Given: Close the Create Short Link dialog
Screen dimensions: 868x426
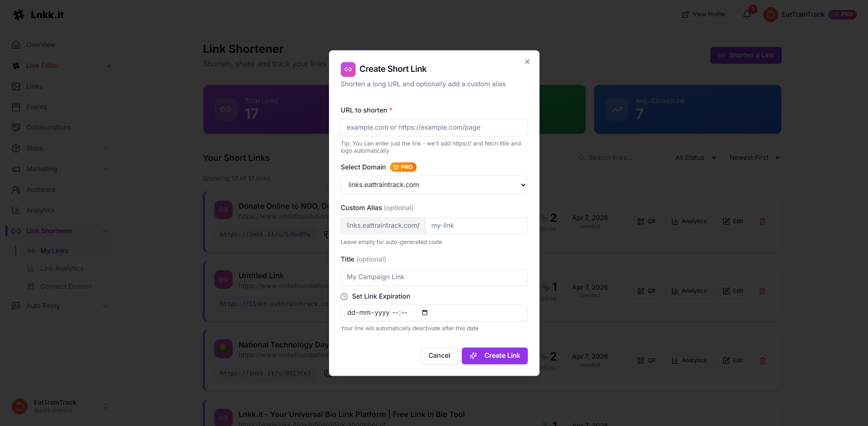Looking at the screenshot, I should tap(527, 62).
